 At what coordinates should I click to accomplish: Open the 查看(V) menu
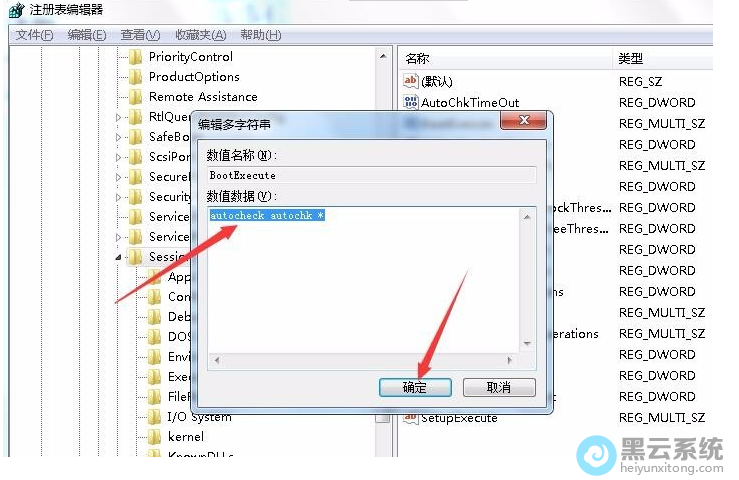click(x=140, y=35)
